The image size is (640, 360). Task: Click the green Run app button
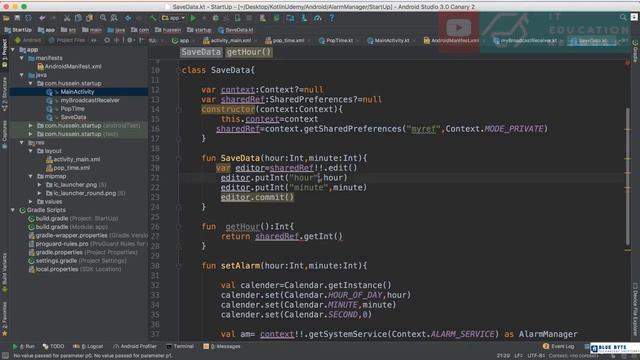point(193,18)
